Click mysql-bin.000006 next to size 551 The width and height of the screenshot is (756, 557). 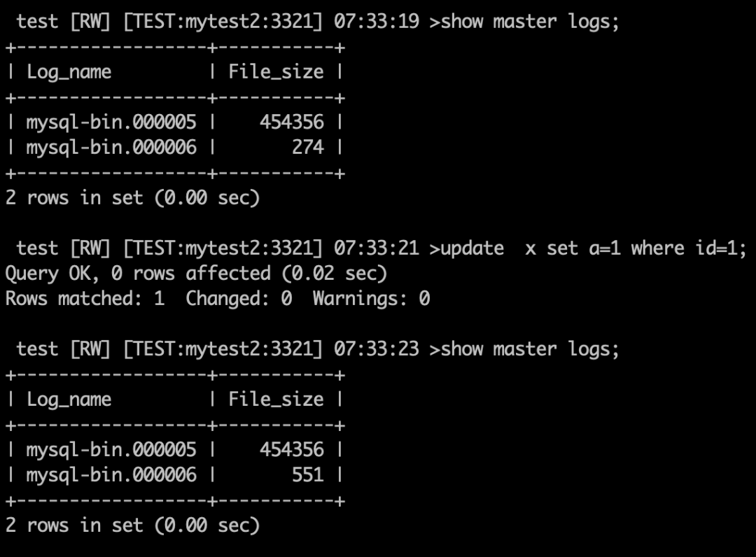point(111,475)
